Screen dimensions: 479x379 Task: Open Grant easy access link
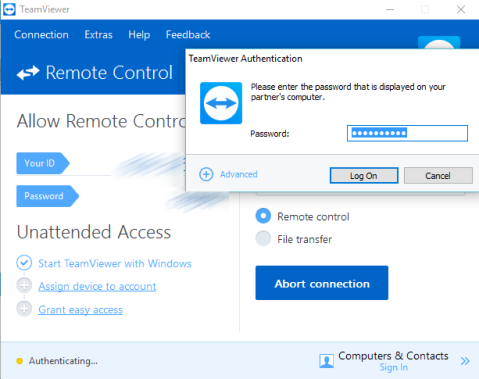[80, 310]
